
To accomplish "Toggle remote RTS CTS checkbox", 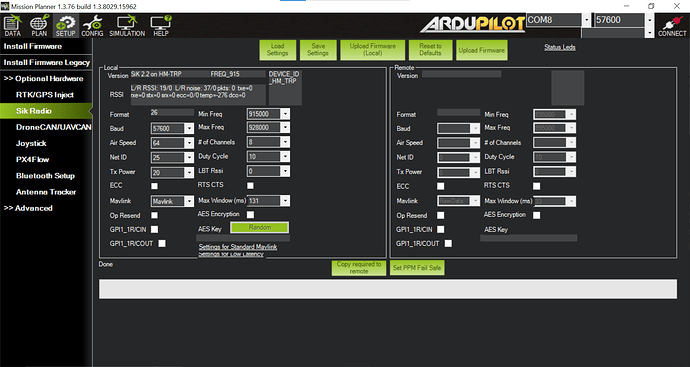I will tap(536, 186).
